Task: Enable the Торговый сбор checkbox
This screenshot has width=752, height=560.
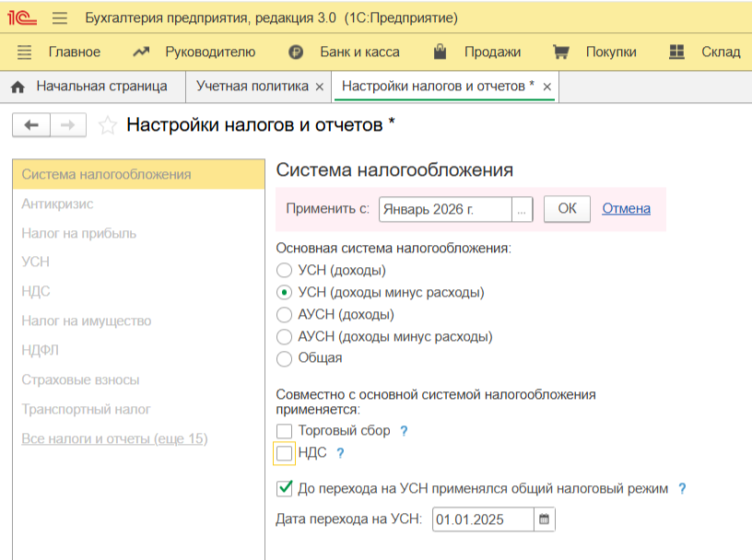Action: point(282,430)
